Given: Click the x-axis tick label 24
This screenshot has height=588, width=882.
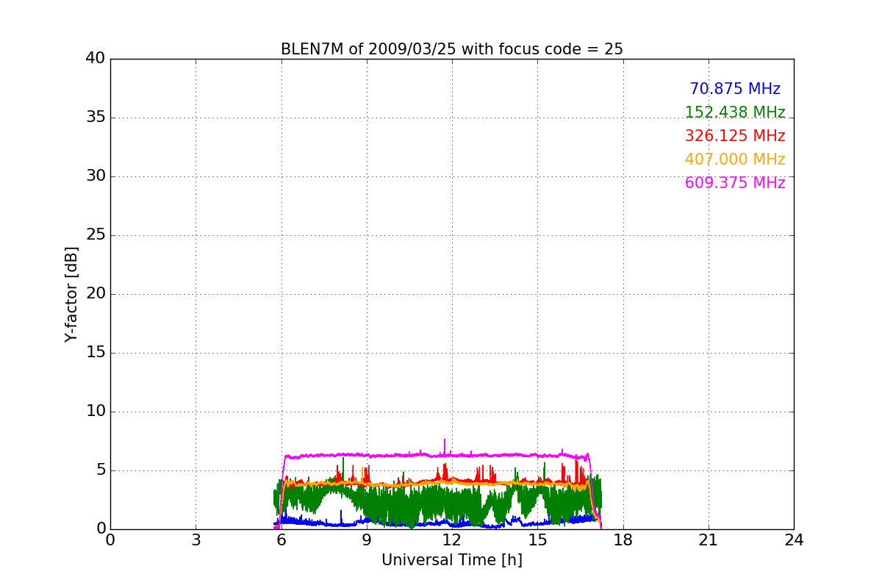Looking at the screenshot, I should click(794, 540).
